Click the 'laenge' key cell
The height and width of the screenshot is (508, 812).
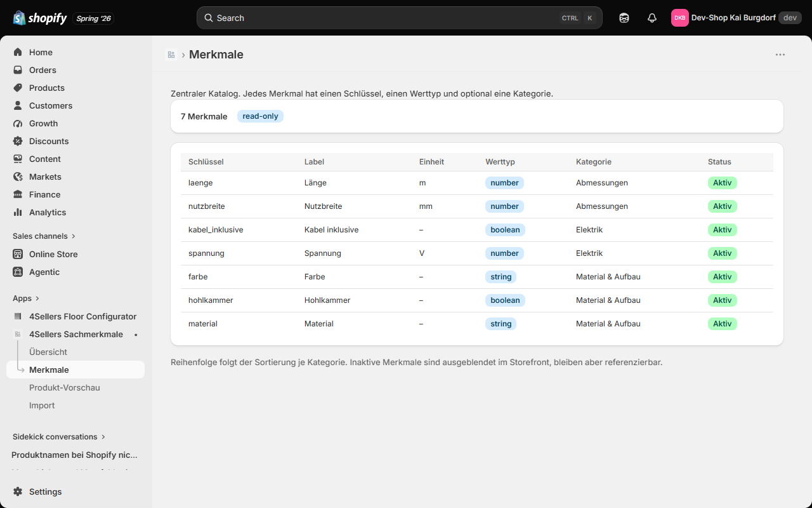pos(200,183)
